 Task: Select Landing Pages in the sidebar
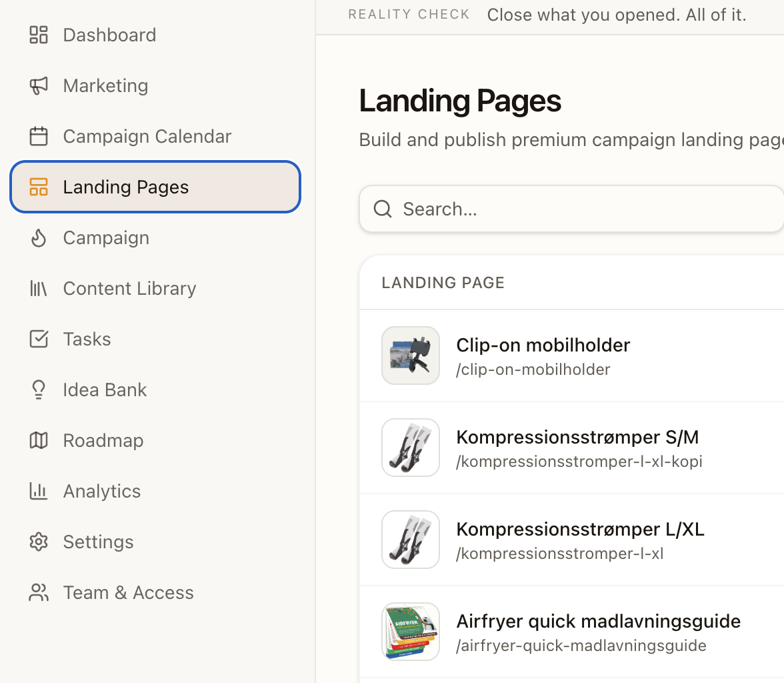point(155,187)
